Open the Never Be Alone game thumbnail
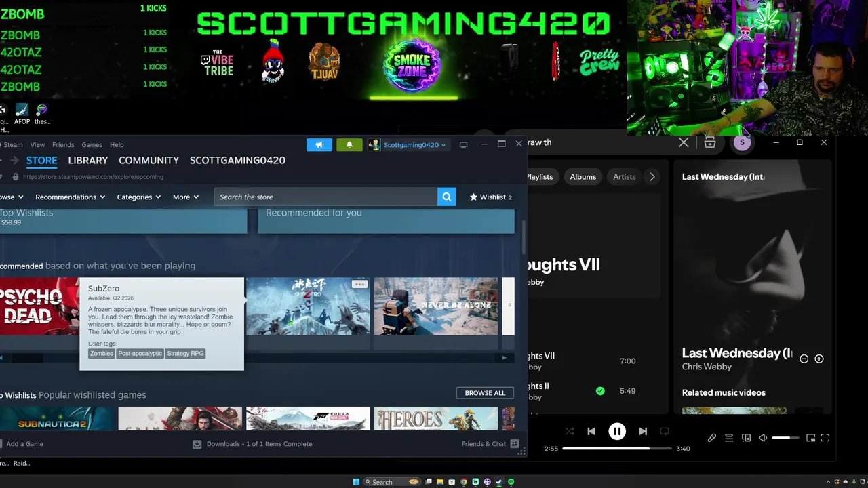Viewport: 868px width, 488px height. coord(436,306)
